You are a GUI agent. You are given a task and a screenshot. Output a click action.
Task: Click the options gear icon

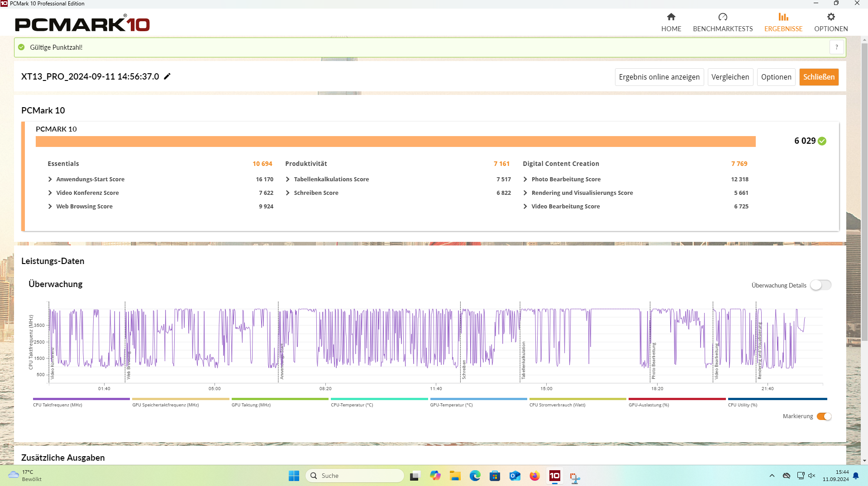[831, 17]
